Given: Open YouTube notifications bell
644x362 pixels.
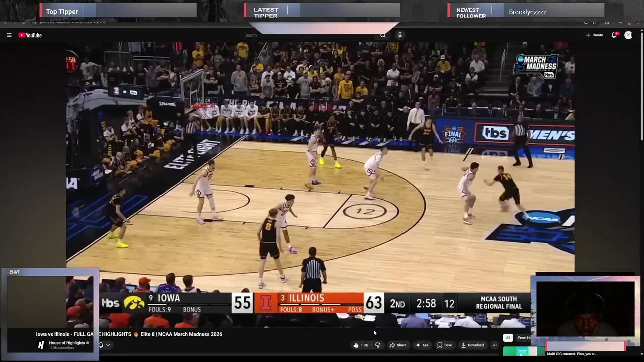Looking at the screenshot, I should pyautogui.click(x=614, y=35).
